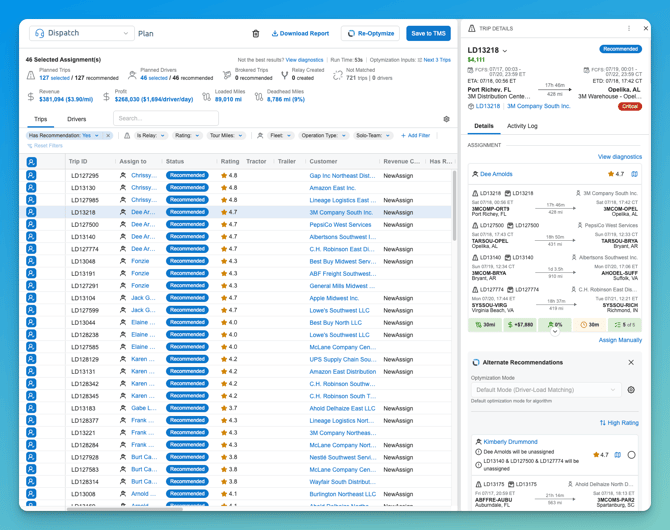Viewport: 670px width, 530px height.
Task: Click the trash delete icon in toolbar
Action: click(x=256, y=34)
